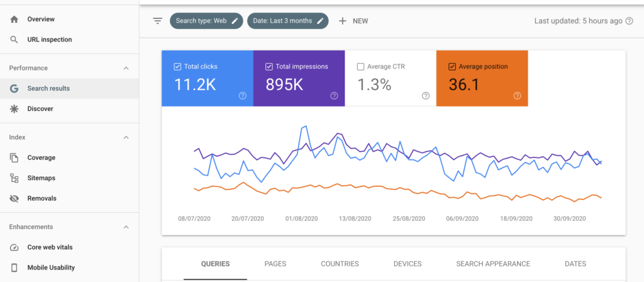Click the 36.1 average position value
Viewport: 644px width, 282px height.
pyautogui.click(x=464, y=85)
